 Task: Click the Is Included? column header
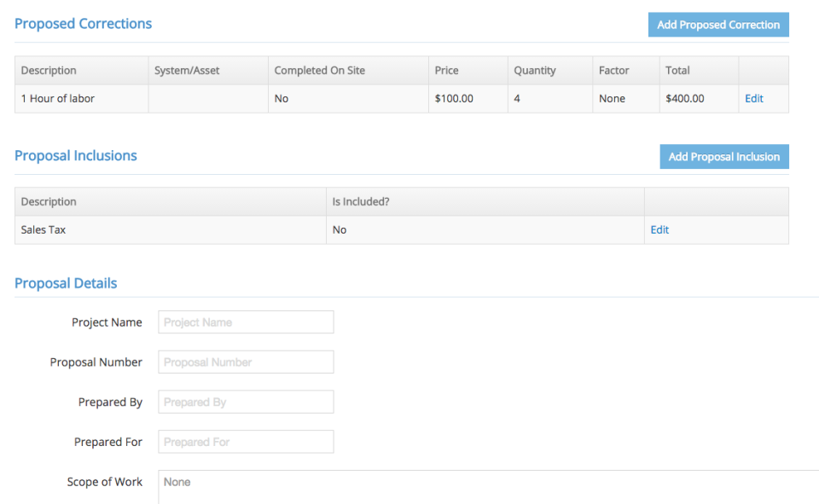pos(358,201)
